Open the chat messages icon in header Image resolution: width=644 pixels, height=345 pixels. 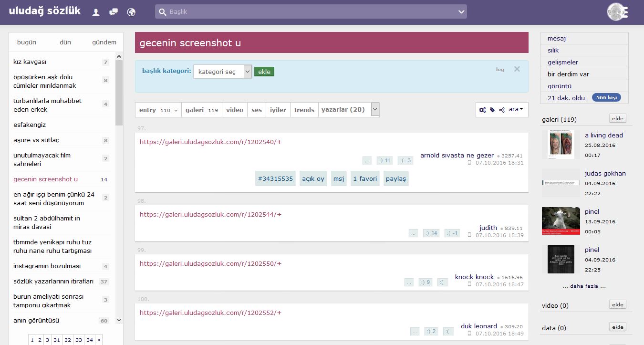coord(114,12)
